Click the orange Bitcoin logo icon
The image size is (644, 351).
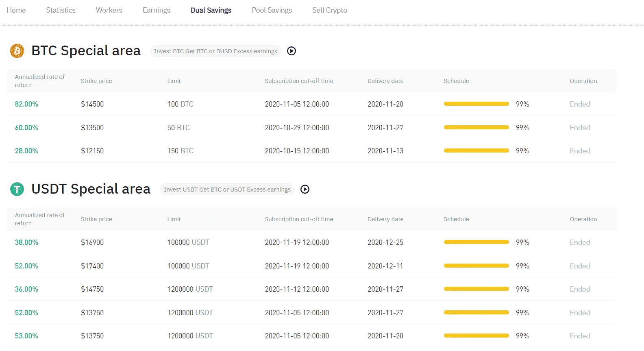tap(17, 51)
